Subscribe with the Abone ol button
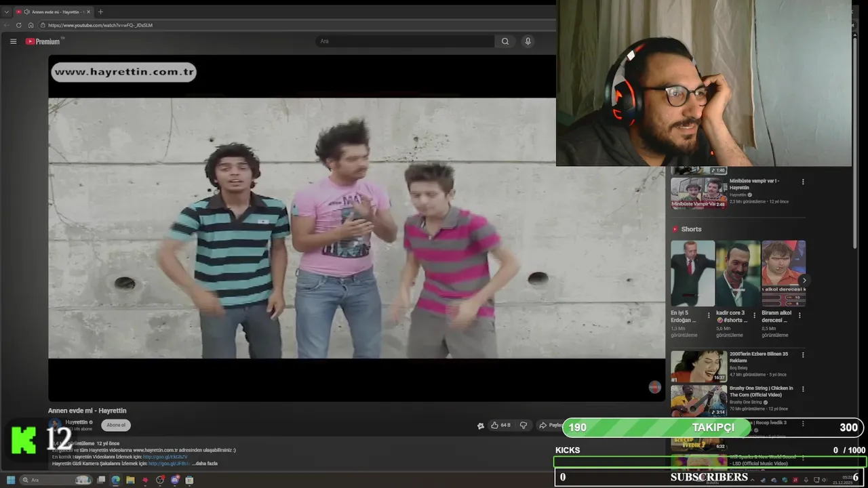 coord(116,425)
